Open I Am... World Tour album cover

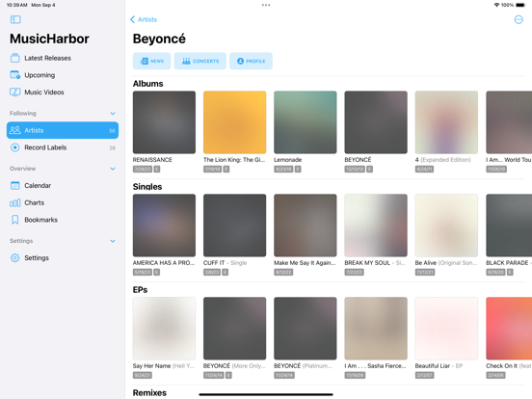509,122
